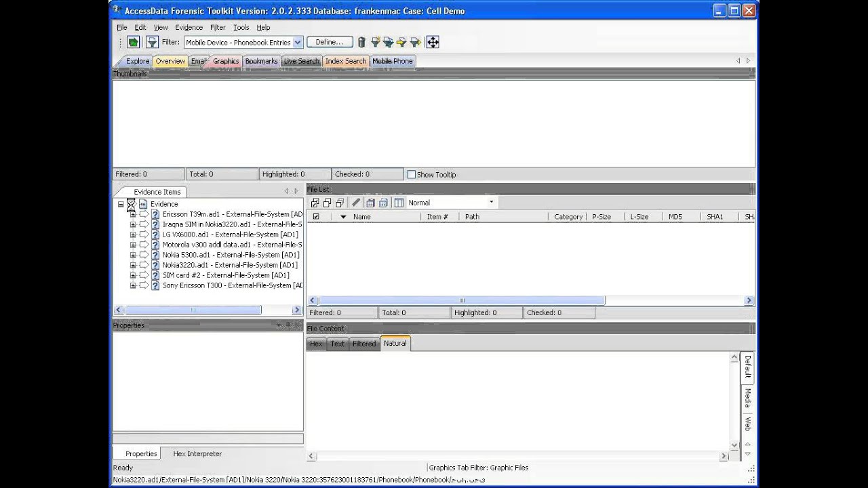The image size is (868, 488).
Task: Collapse the Evidence root tree node
Action: tap(121, 204)
